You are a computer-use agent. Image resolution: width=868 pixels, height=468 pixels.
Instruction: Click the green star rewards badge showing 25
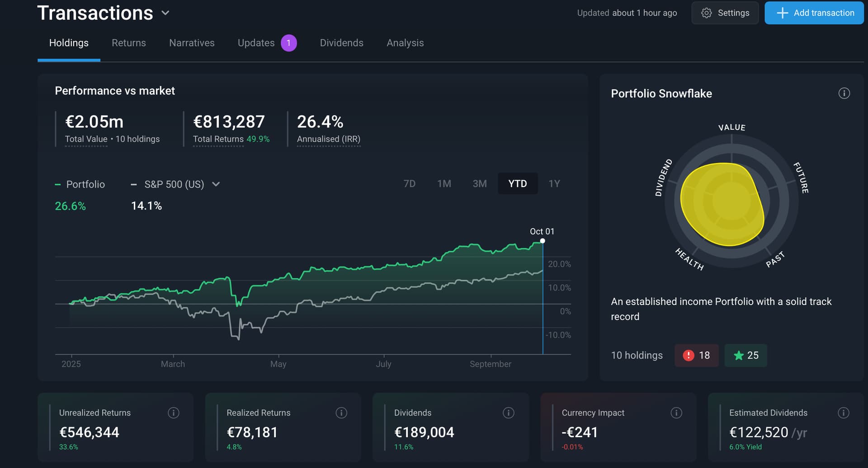pyautogui.click(x=745, y=356)
